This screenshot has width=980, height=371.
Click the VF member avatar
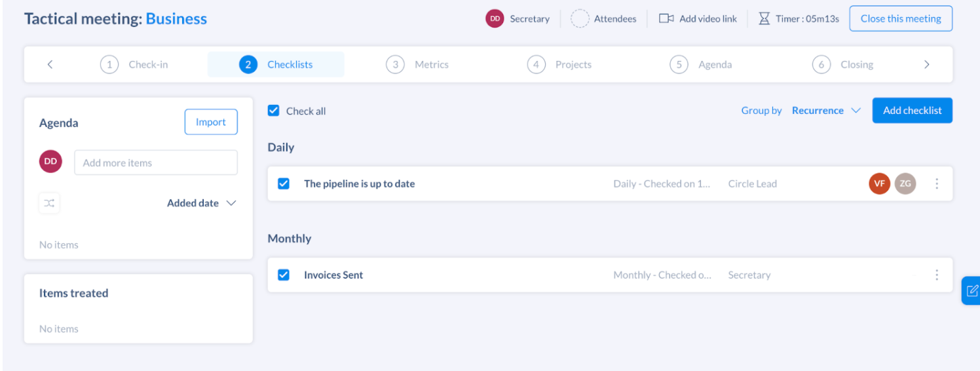point(880,184)
